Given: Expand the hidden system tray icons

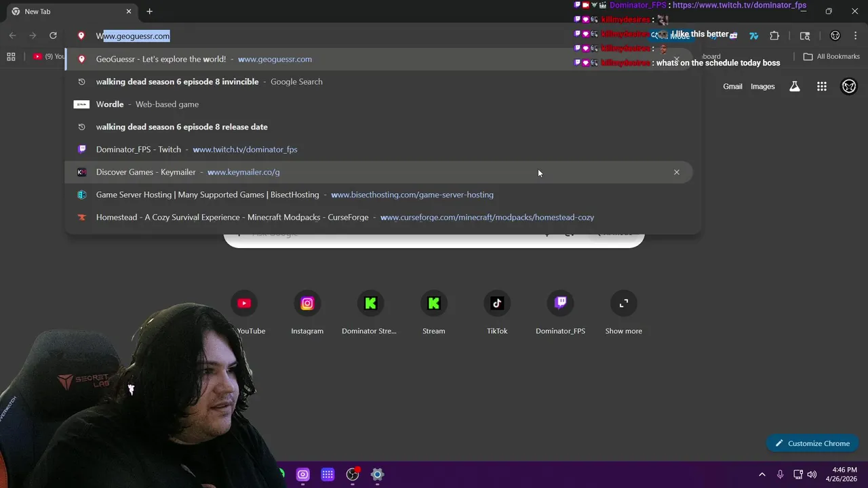Looking at the screenshot, I should click(762, 474).
